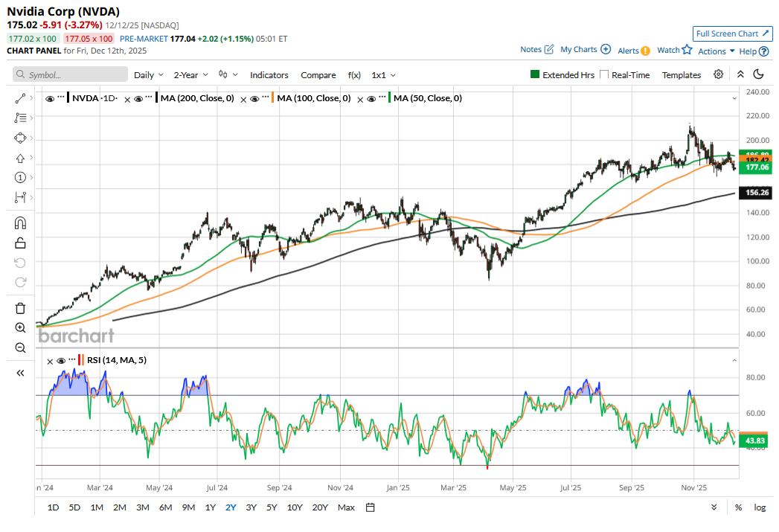Open the Daily frequency dropdown
Viewport: 779px width, 532px height.
pos(149,75)
